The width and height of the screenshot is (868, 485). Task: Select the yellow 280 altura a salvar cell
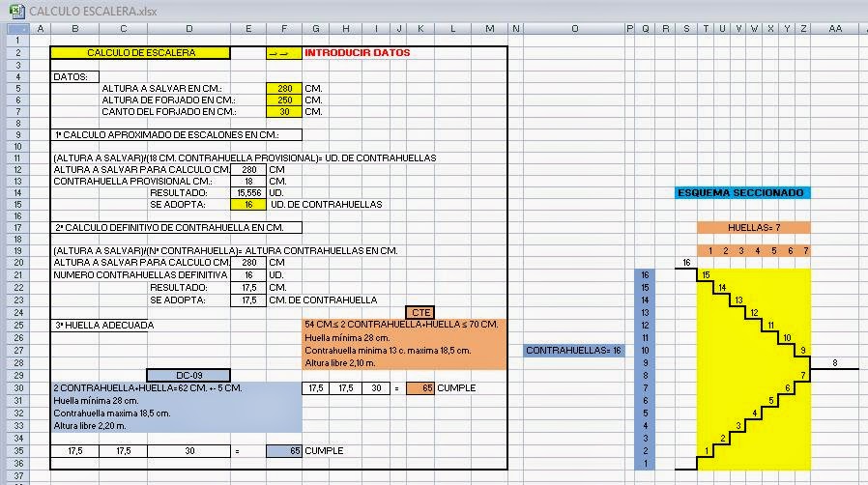tap(284, 89)
